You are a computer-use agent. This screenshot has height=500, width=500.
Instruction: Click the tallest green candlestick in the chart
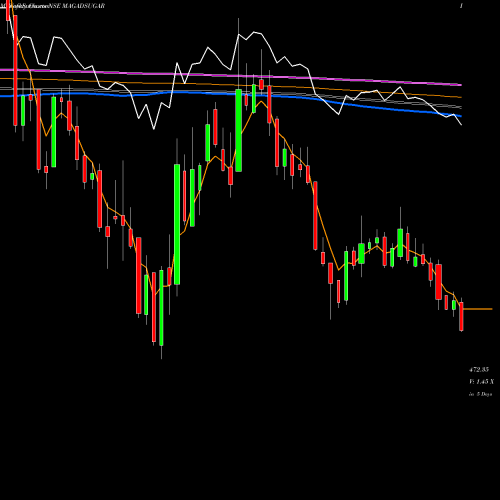177,224
